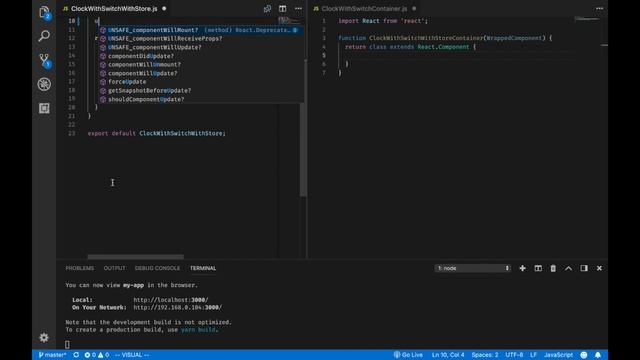Kill the terminal with trash icon
640x360 pixels.
(x=553, y=268)
